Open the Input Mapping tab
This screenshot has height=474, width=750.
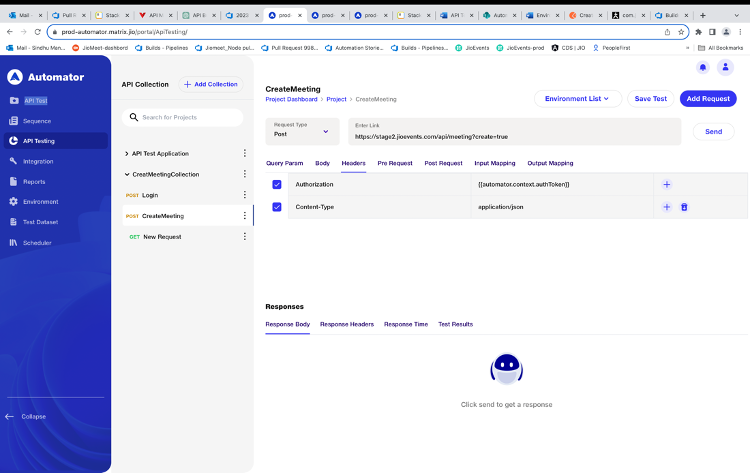495,163
